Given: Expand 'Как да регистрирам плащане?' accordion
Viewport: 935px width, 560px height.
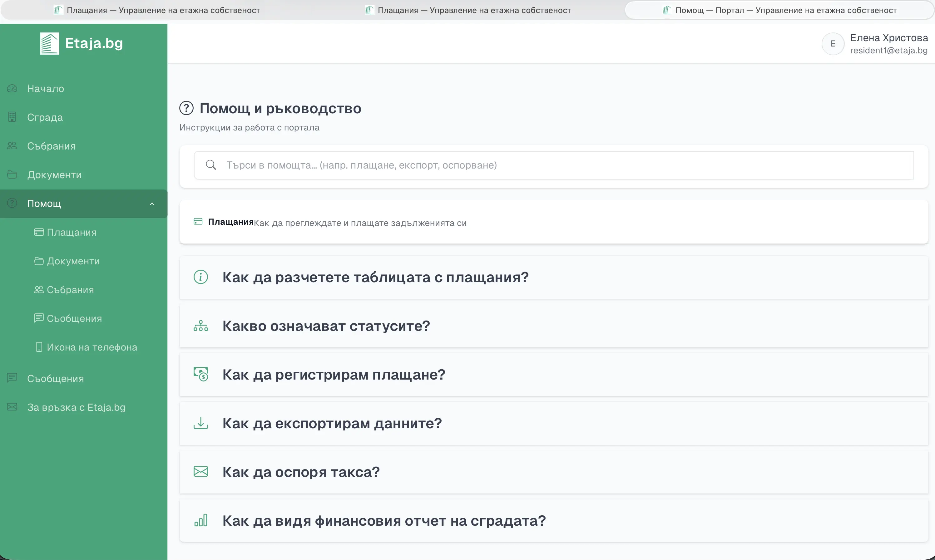Looking at the screenshot, I should tap(554, 375).
